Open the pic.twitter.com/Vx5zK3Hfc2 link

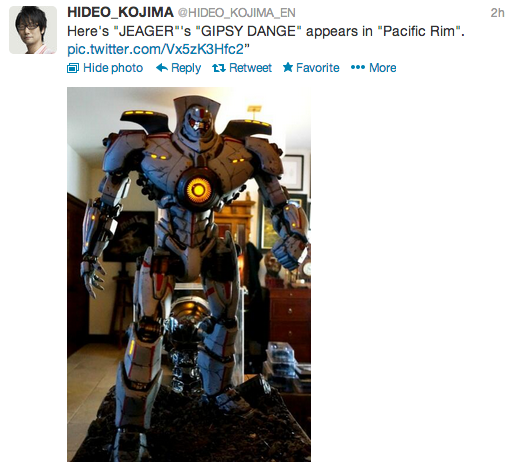(x=156, y=49)
